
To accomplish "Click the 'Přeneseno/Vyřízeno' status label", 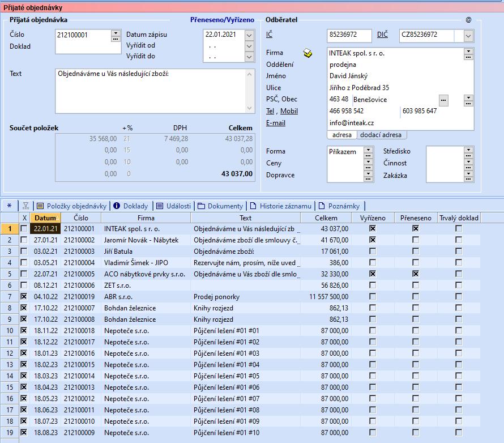I will click(x=222, y=20).
